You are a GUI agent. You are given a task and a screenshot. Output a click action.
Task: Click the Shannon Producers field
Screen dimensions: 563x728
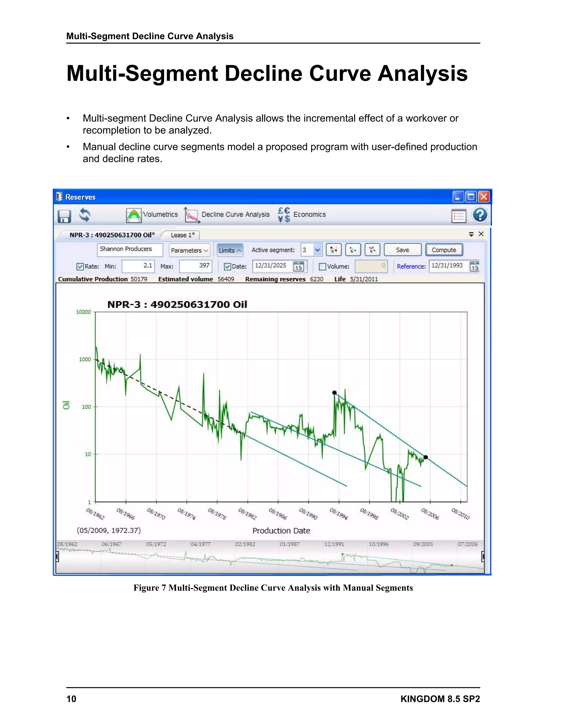(x=130, y=250)
